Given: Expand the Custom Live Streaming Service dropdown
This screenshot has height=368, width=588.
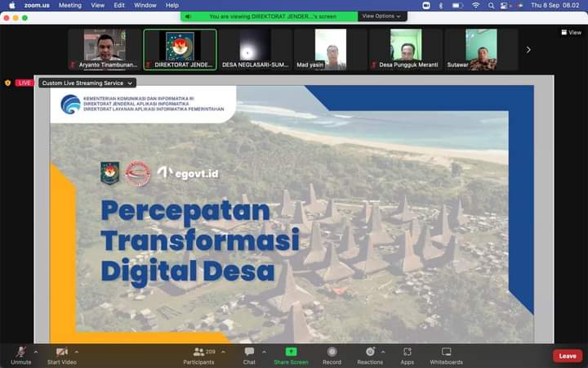Looking at the screenshot, I should [x=87, y=83].
